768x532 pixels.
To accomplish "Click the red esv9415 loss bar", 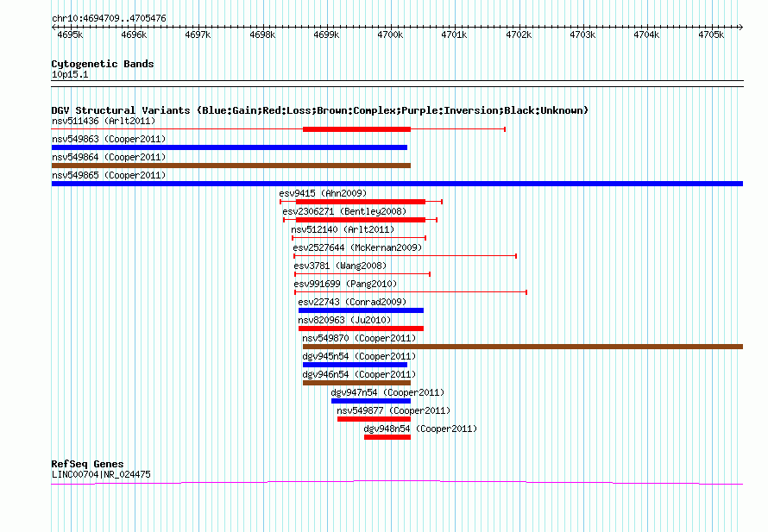I will [x=361, y=202].
